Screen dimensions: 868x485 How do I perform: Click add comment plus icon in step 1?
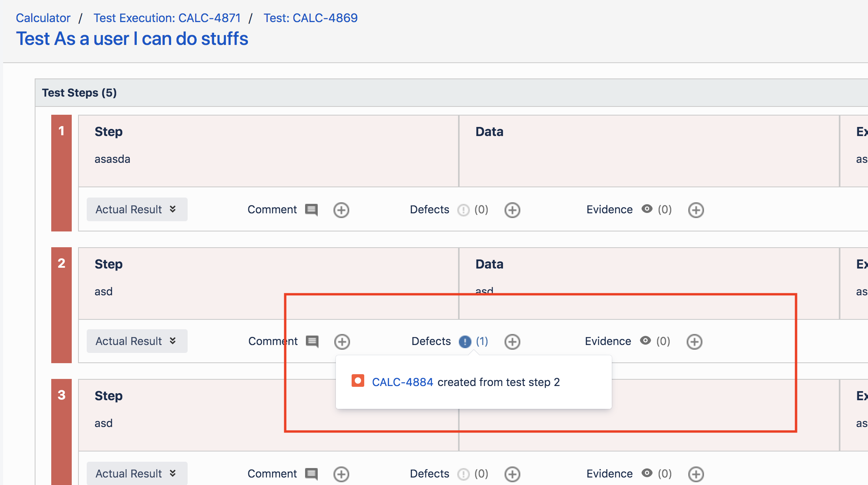[341, 210]
